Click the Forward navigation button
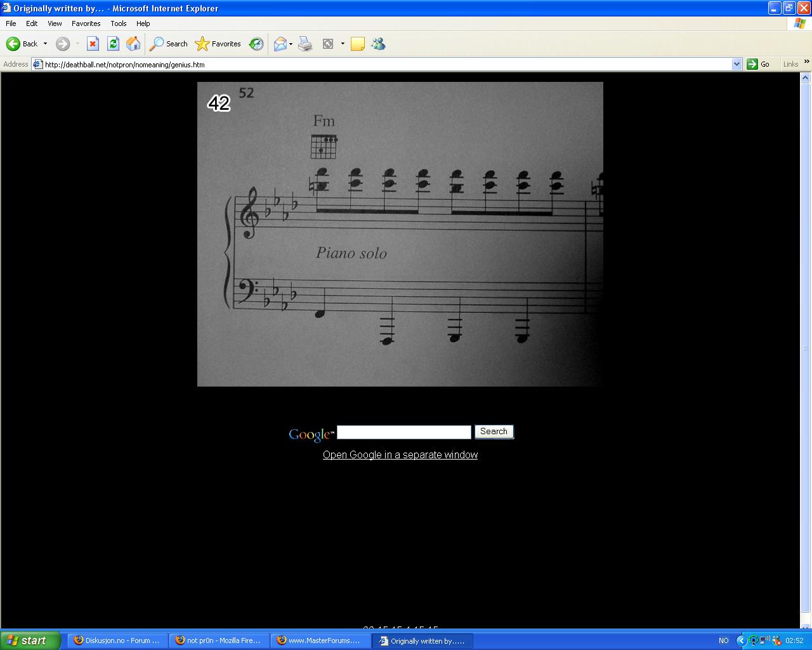 coord(62,44)
